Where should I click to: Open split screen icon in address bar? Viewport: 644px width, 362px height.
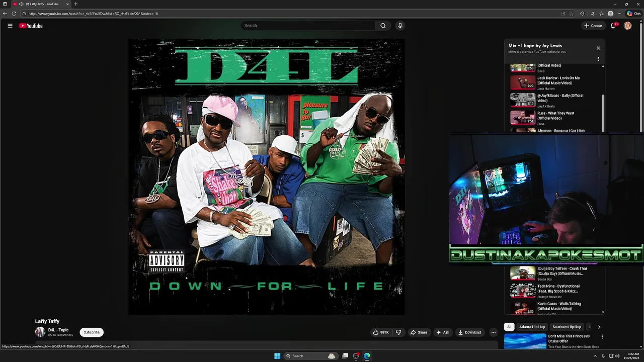pyautogui.click(x=563, y=14)
